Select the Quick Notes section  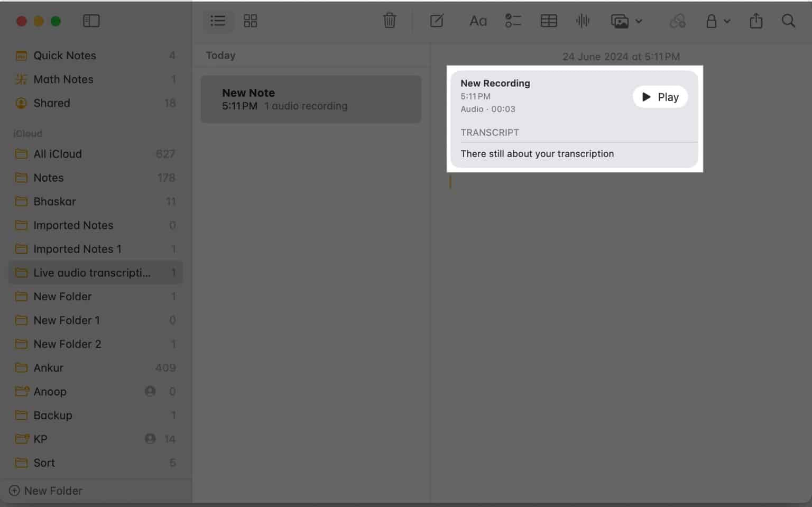(x=64, y=55)
